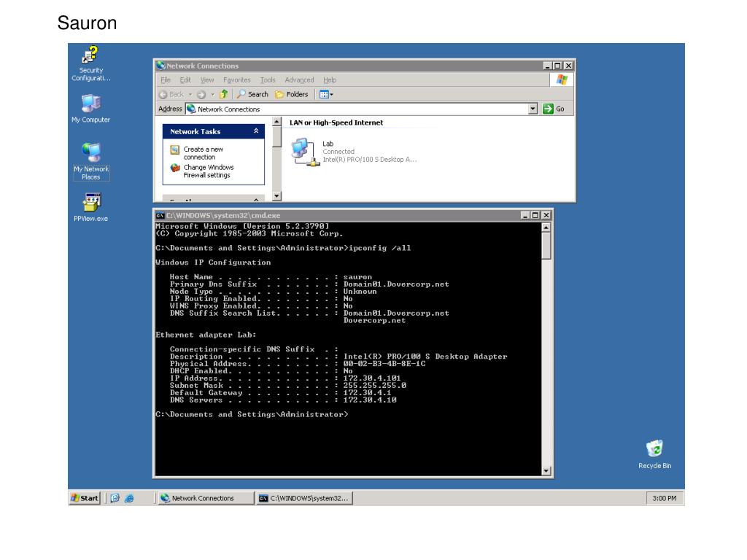Switch to Network Connections taskbar button
Screen dimensions: 747x560
205,498
